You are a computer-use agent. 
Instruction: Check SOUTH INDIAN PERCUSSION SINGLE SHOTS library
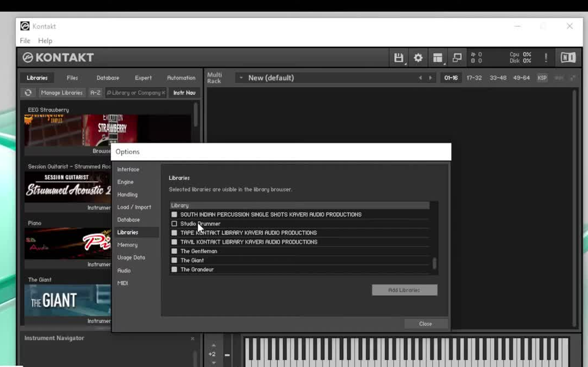click(x=174, y=214)
